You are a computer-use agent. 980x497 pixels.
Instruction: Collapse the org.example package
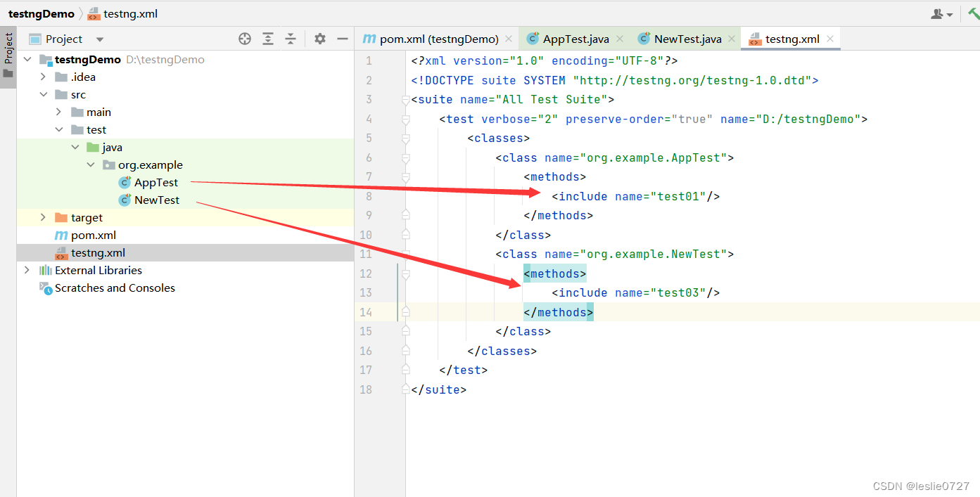[x=91, y=165]
